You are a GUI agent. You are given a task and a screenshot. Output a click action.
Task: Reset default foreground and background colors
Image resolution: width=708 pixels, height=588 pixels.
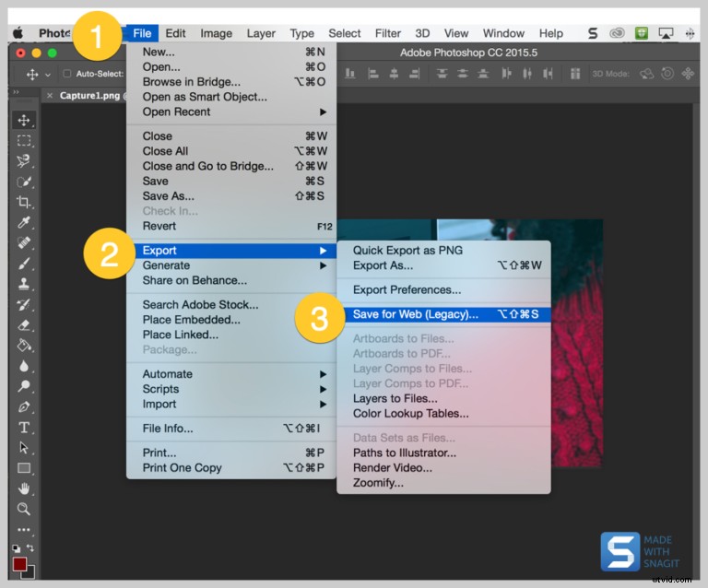[x=17, y=548]
